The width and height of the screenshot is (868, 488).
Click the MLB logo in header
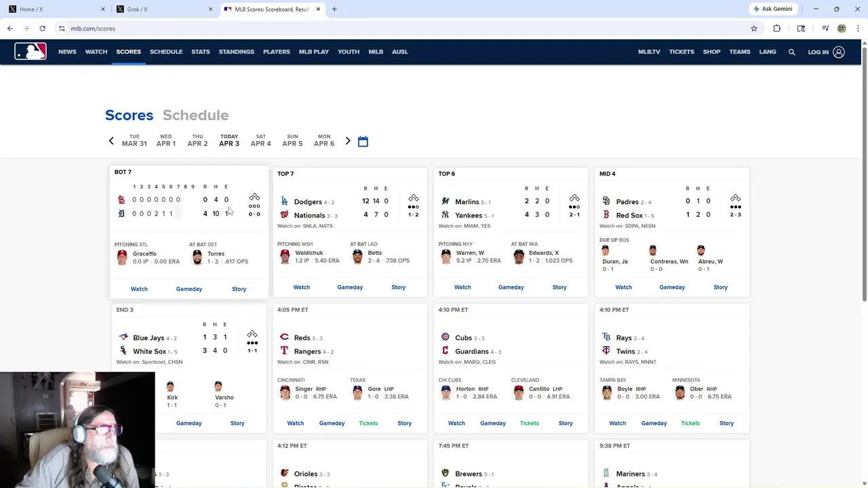[31, 52]
